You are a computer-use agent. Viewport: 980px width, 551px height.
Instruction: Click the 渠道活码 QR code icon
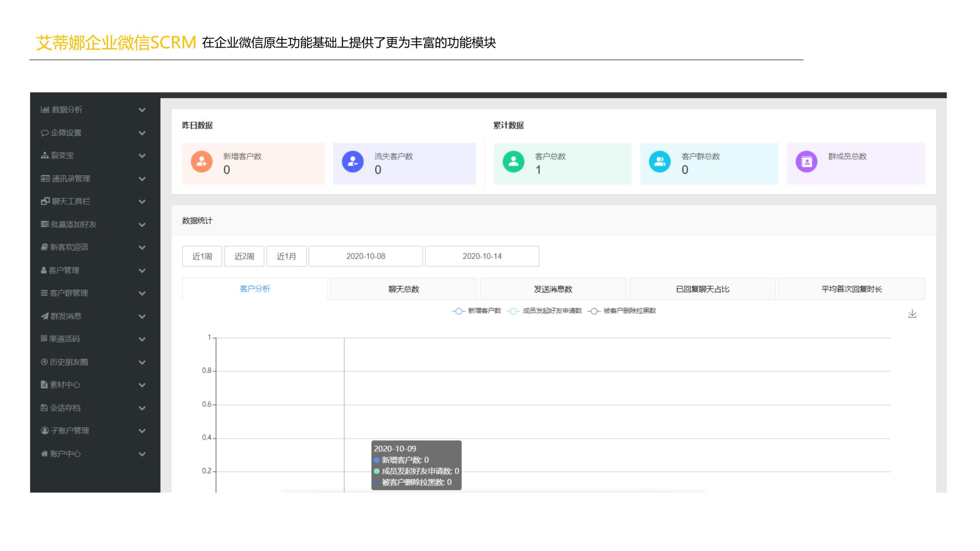click(44, 339)
